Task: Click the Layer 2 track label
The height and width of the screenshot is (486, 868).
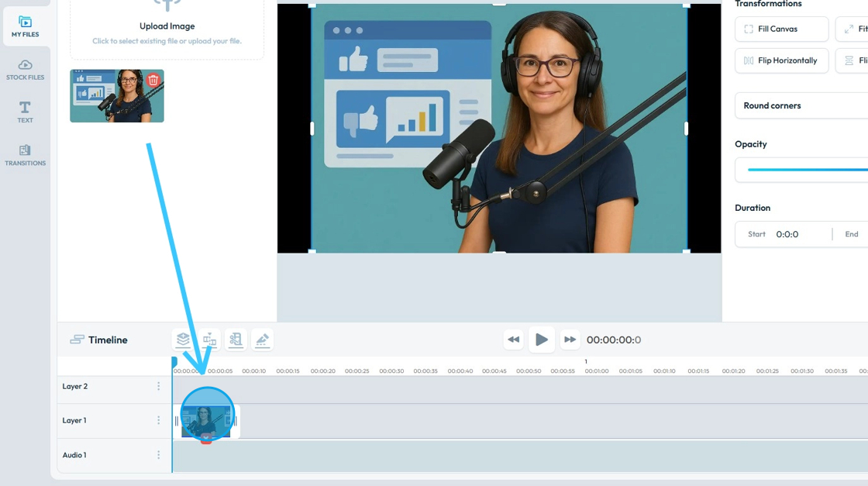Action: pos(74,386)
